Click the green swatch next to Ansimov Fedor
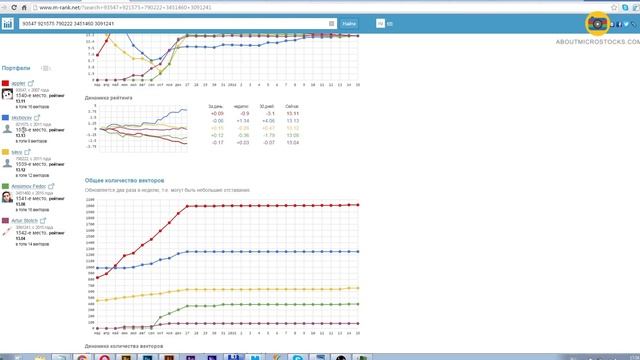The height and width of the screenshot is (360, 640). [5, 186]
